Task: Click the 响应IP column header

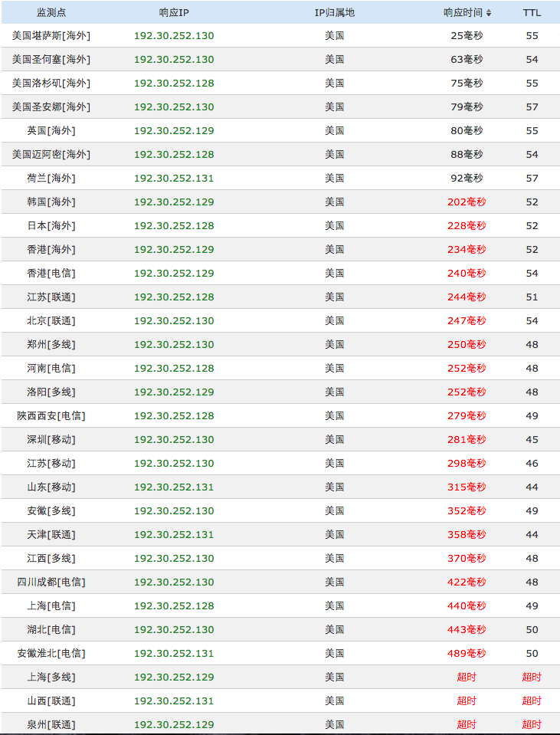Action: (174, 12)
